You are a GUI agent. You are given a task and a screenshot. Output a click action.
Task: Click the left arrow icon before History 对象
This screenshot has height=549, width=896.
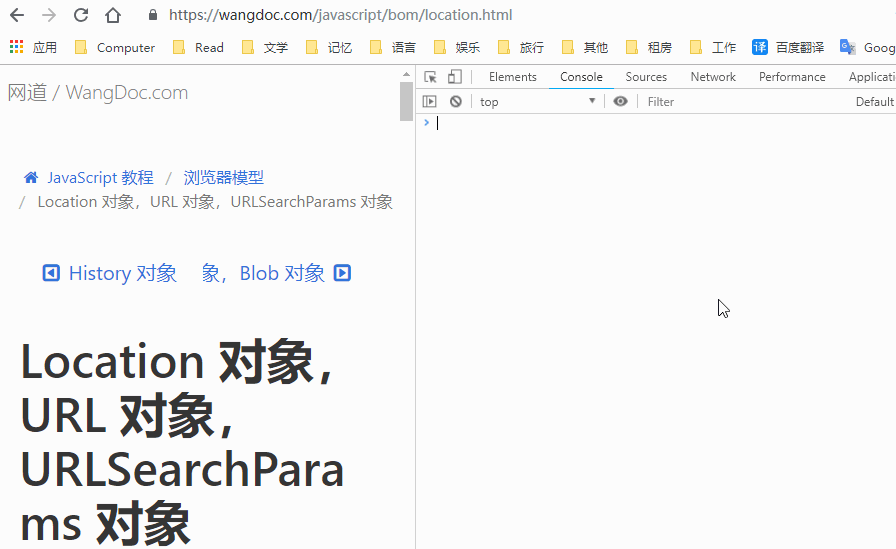[x=51, y=273]
